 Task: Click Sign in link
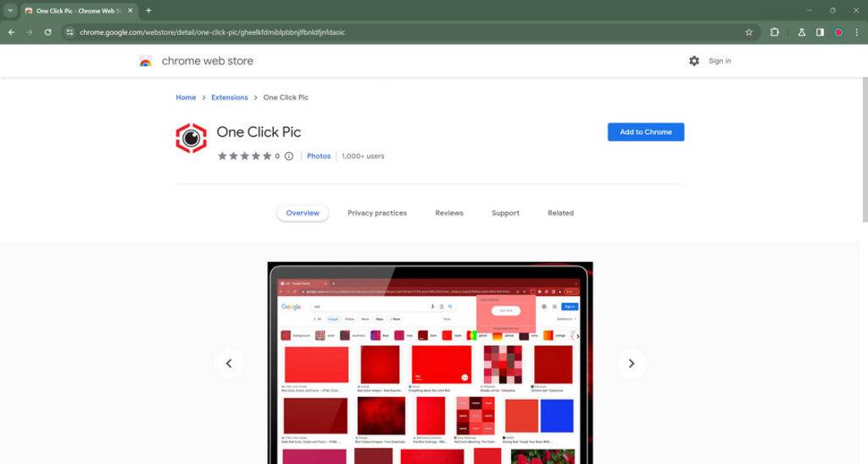pos(720,61)
